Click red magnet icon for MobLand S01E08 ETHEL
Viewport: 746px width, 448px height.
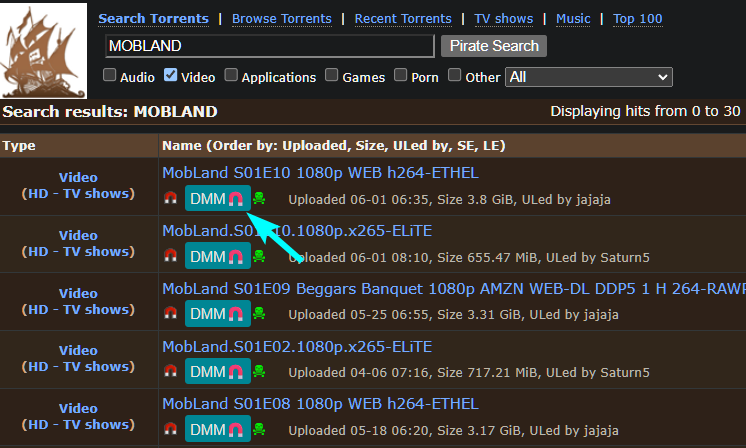(170, 429)
